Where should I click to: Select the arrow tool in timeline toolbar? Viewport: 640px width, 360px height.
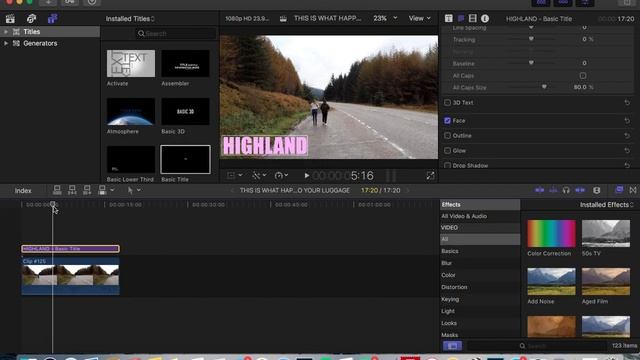[x=130, y=190]
